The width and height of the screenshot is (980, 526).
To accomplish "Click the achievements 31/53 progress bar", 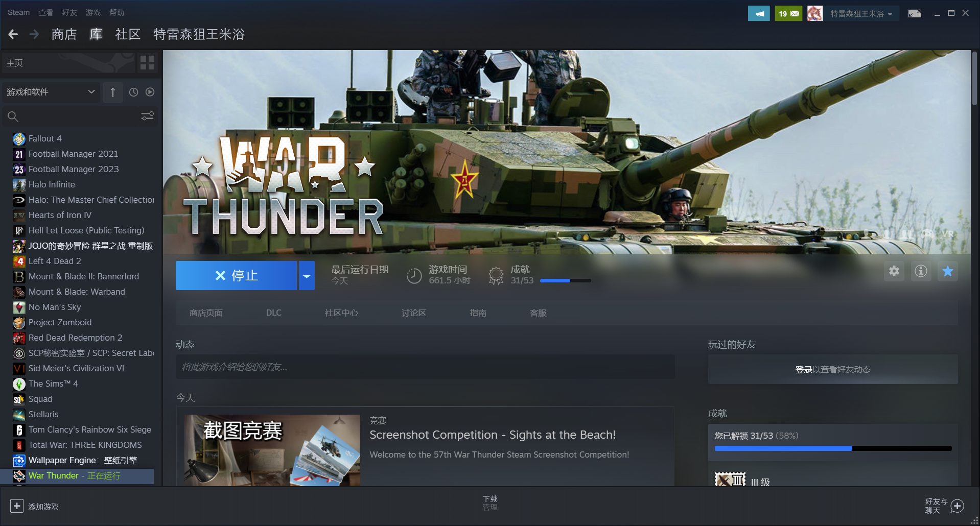I will (x=566, y=280).
